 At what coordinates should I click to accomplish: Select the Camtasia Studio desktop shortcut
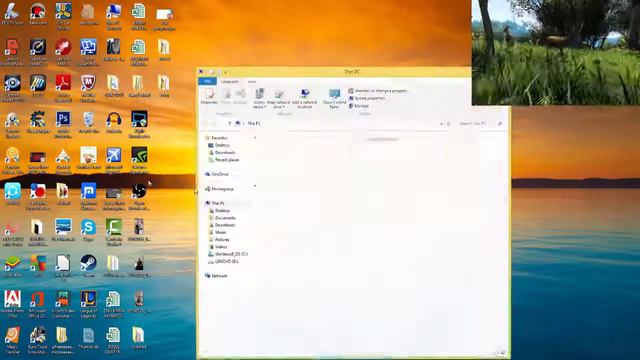coord(114,232)
